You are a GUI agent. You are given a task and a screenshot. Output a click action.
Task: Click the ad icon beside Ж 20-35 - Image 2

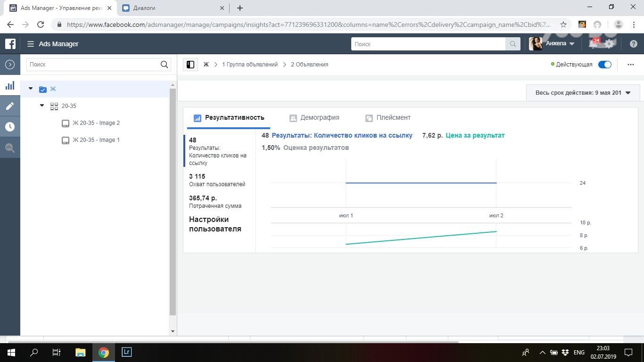coord(66,123)
